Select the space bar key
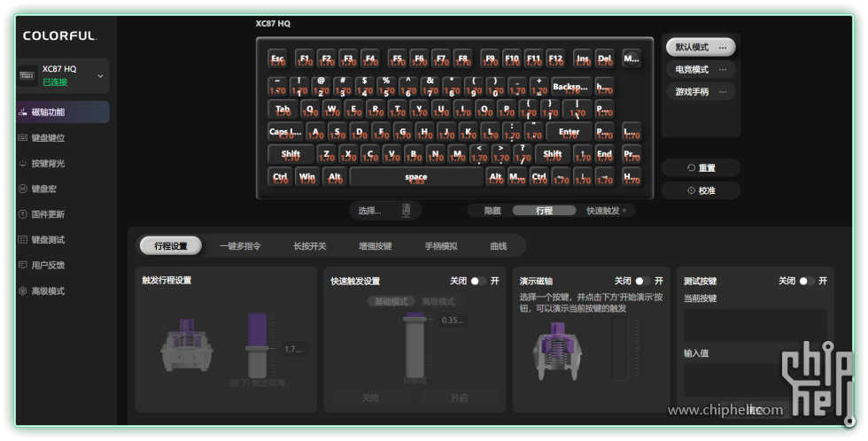Screen dimensions: 868x441 pyautogui.click(x=416, y=177)
